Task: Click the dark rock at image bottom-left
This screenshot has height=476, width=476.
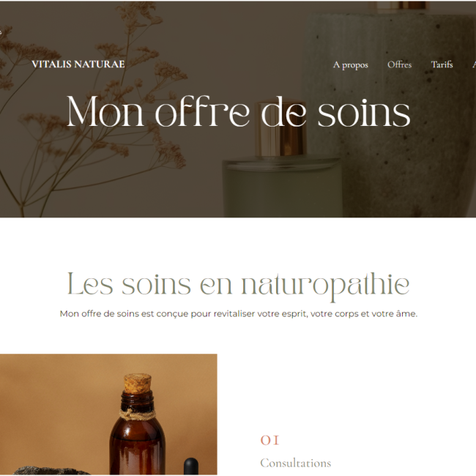Action: [x=50, y=471]
